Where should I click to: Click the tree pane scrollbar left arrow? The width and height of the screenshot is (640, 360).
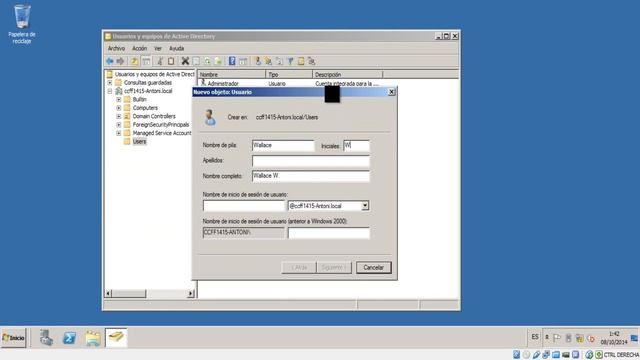pos(108,293)
